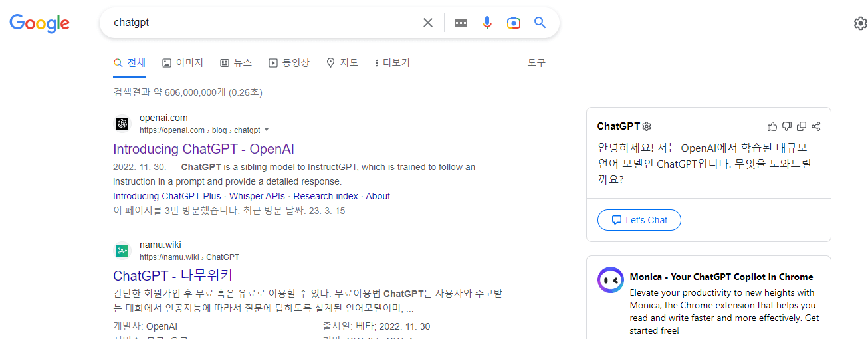Click the Let's Chat button
Screen dimensions: 868x339
click(x=639, y=220)
